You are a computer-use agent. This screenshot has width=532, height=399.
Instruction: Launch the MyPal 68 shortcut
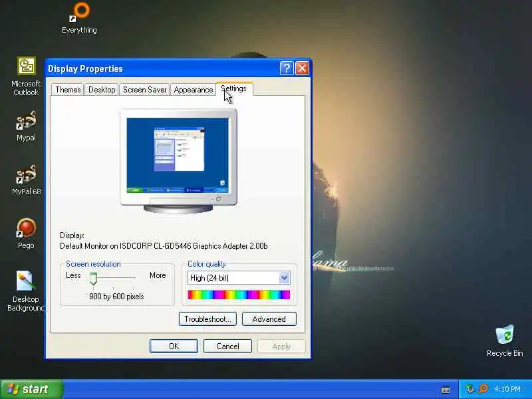point(26,180)
